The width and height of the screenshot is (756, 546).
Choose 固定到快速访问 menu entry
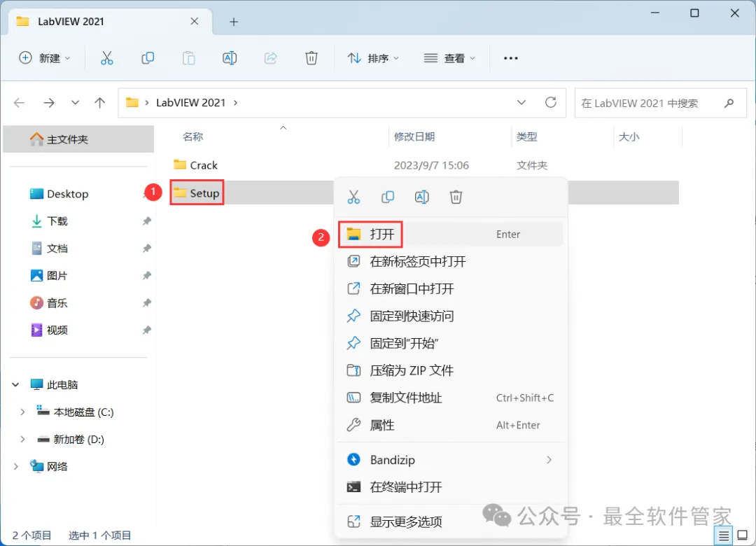(x=451, y=316)
